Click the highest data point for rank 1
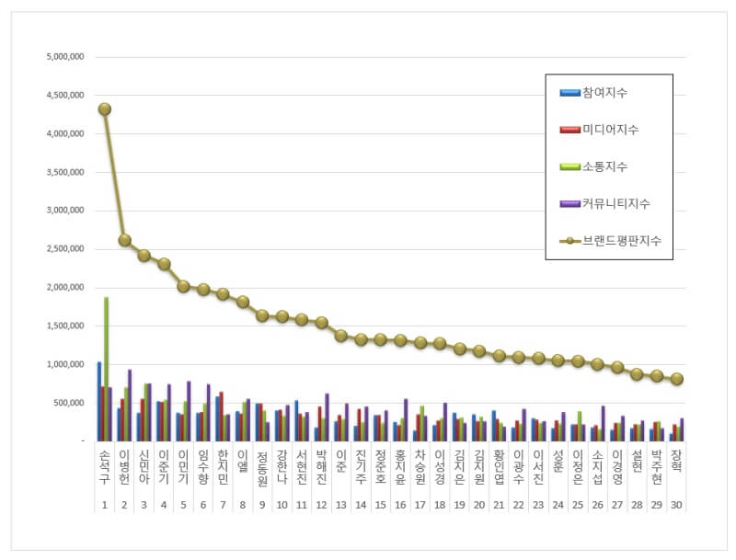 tap(105, 109)
